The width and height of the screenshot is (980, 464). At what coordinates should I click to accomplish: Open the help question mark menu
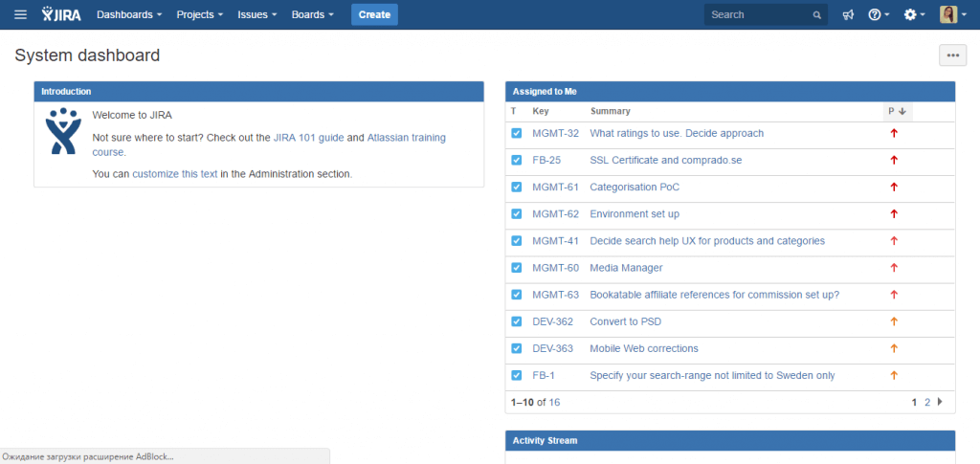879,15
